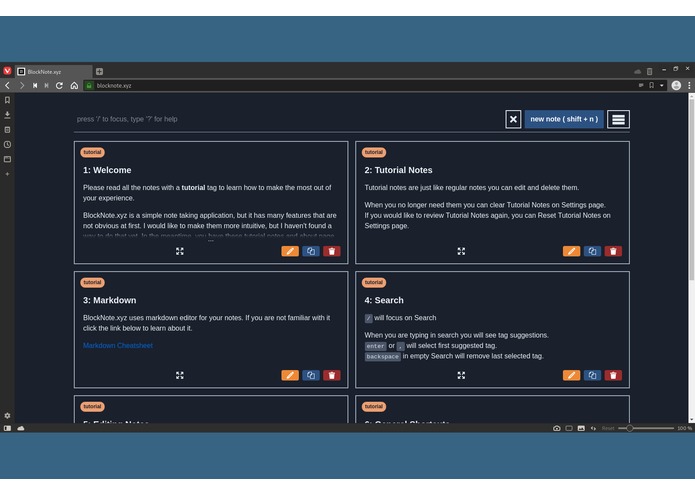The width and height of the screenshot is (695, 494).
Task: Select tutorial tag on '1: Welcome'
Action: [92, 152]
